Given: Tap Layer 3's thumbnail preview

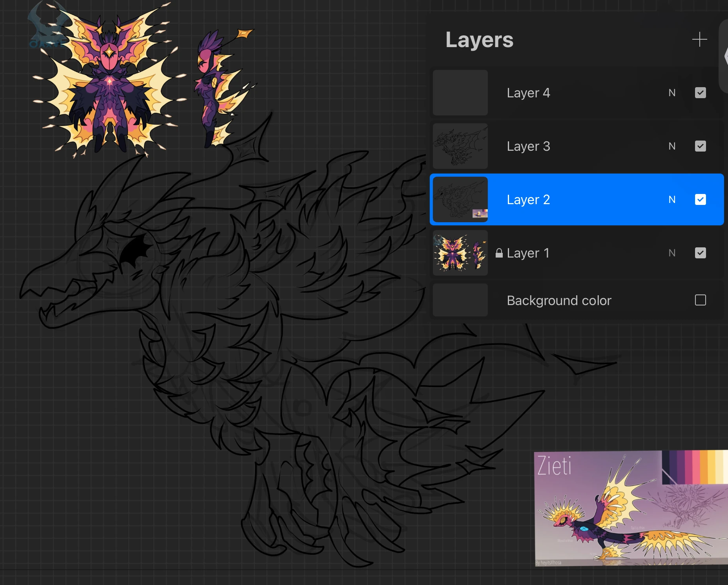Looking at the screenshot, I should pos(460,146).
